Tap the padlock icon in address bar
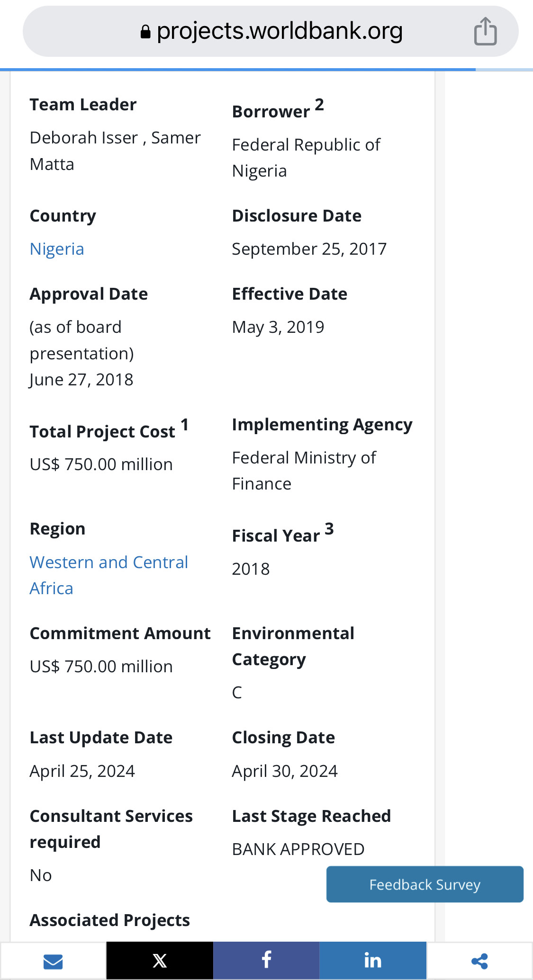This screenshot has width=533, height=980. (x=145, y=32)
